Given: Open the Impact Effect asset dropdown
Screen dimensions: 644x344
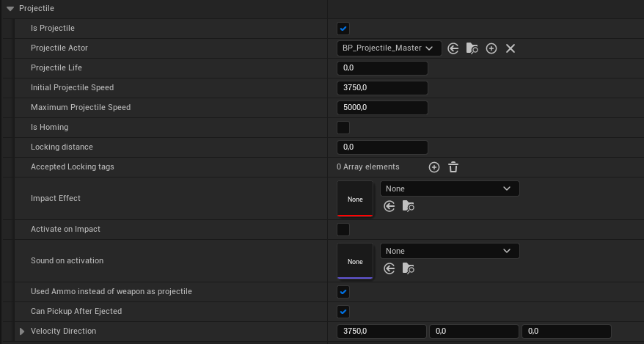Looking at the screenshot, I should tap(449, 189).
